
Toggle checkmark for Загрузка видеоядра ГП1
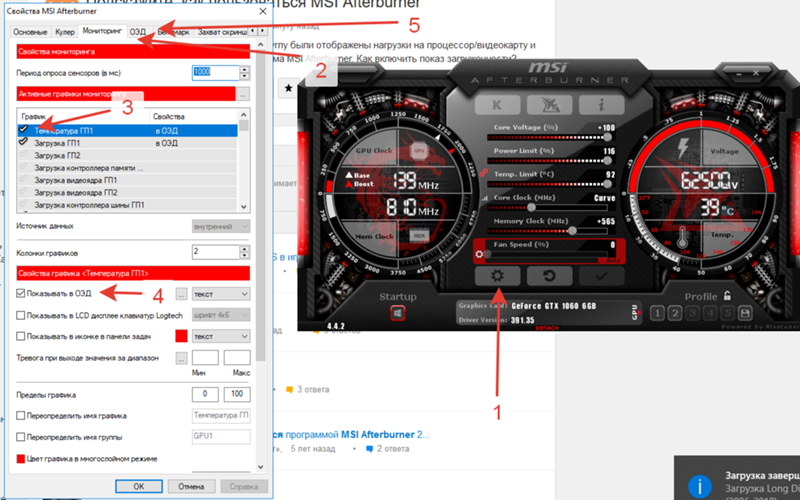pos(23,180)
